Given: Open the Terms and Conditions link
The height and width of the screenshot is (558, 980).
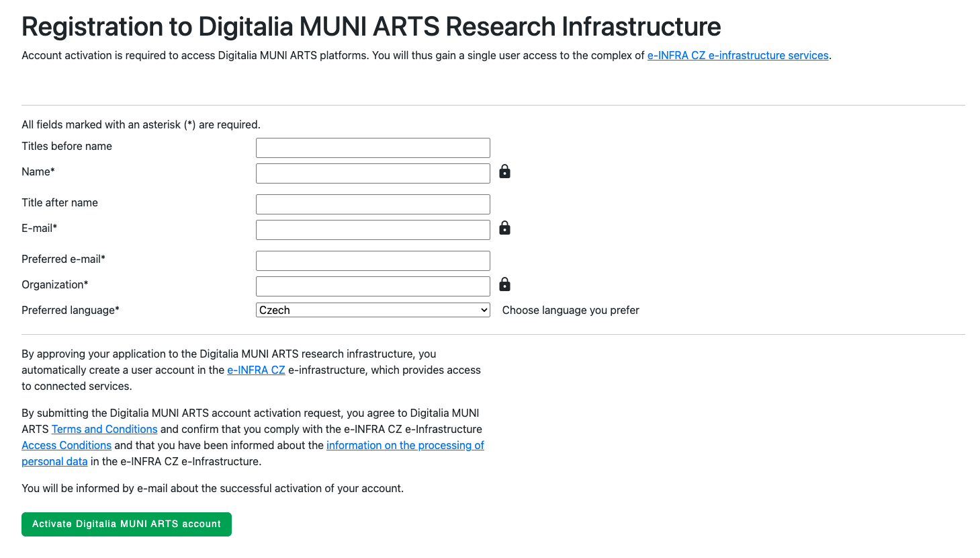Looking at the screenshot, I should 104,430.
